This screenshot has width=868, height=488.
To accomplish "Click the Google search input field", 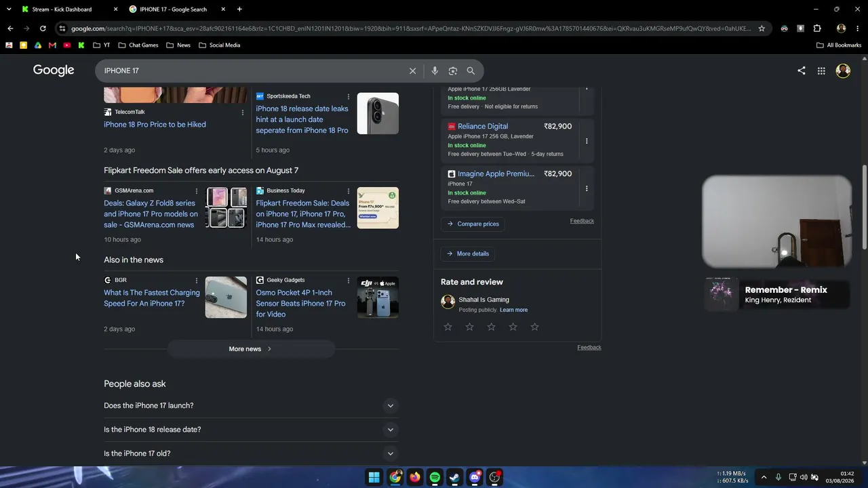I will tap(251, 70).
